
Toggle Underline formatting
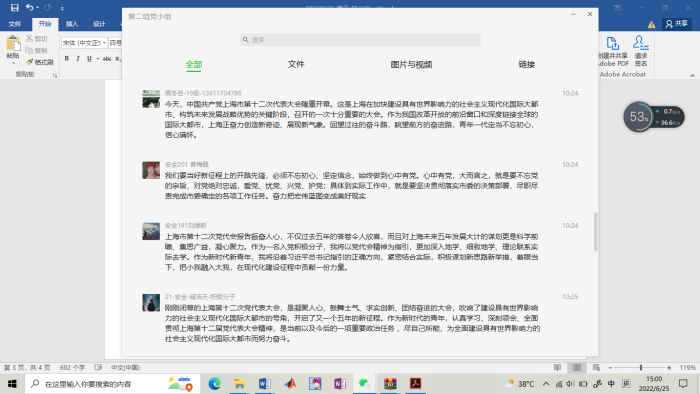click(89, 58)
